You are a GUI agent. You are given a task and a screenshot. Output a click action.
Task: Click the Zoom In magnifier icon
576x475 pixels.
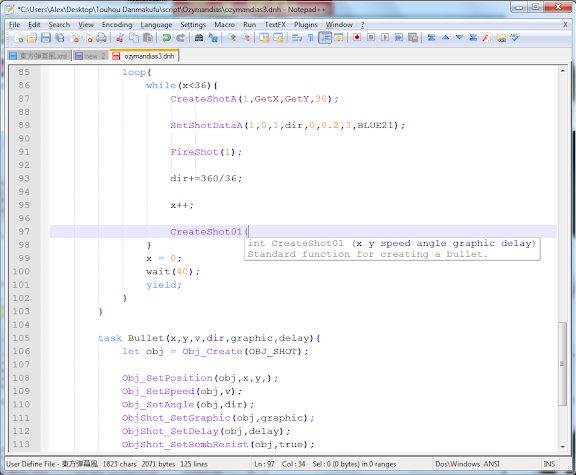[231, 37]
